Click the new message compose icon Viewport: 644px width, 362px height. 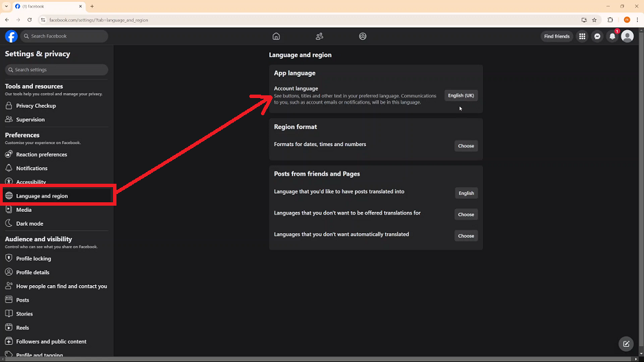tap(626, 344)
